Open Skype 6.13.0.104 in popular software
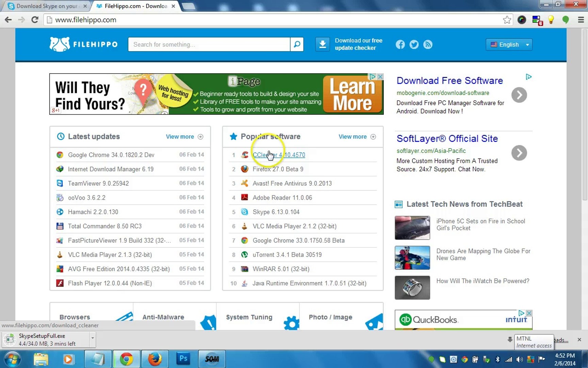 (x=276, y=212)
